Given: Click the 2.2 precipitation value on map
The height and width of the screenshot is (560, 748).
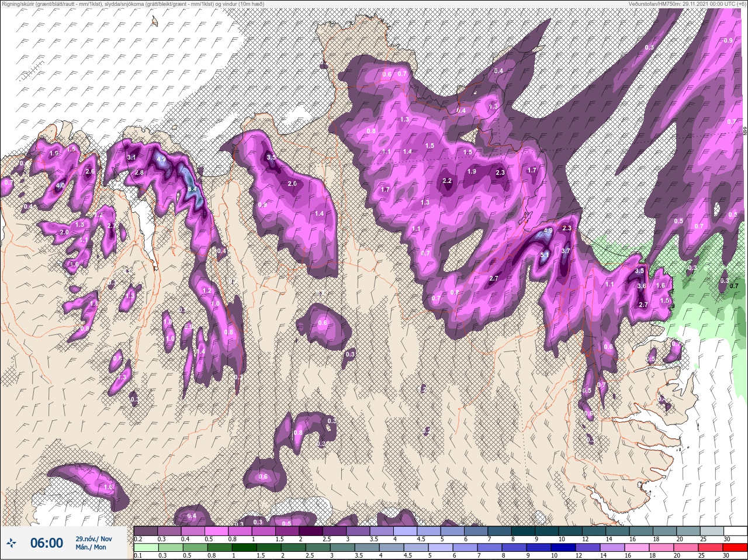Looking at the screenshot, I should click(x=447, y=181).
